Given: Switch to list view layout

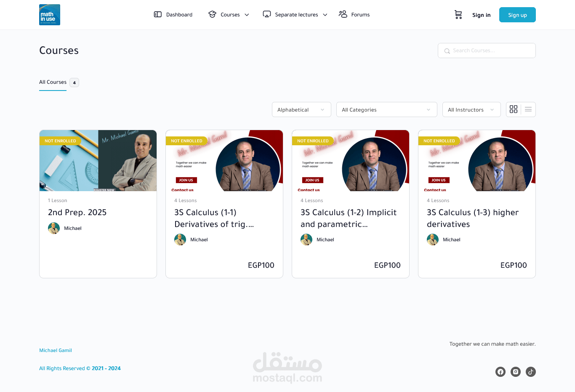Looking at the screenshot, I should coord(528,109).
